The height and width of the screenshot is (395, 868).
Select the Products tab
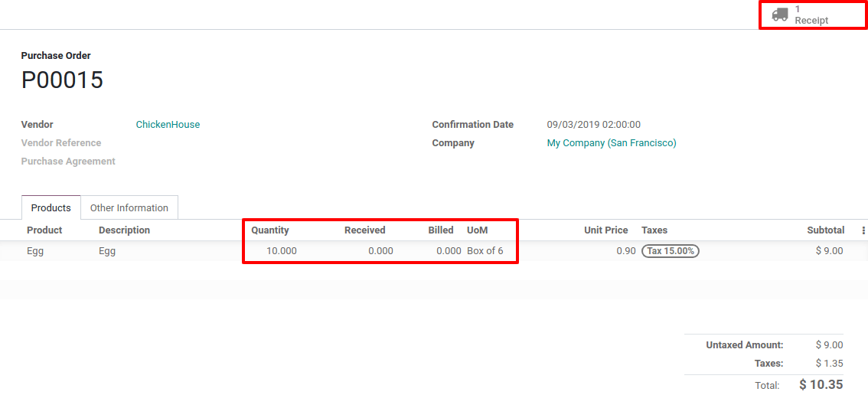51,207
